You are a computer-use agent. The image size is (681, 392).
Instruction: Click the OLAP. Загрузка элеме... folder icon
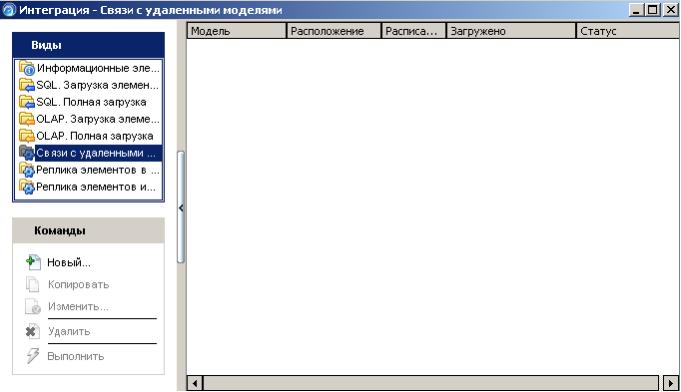point(27,119)
